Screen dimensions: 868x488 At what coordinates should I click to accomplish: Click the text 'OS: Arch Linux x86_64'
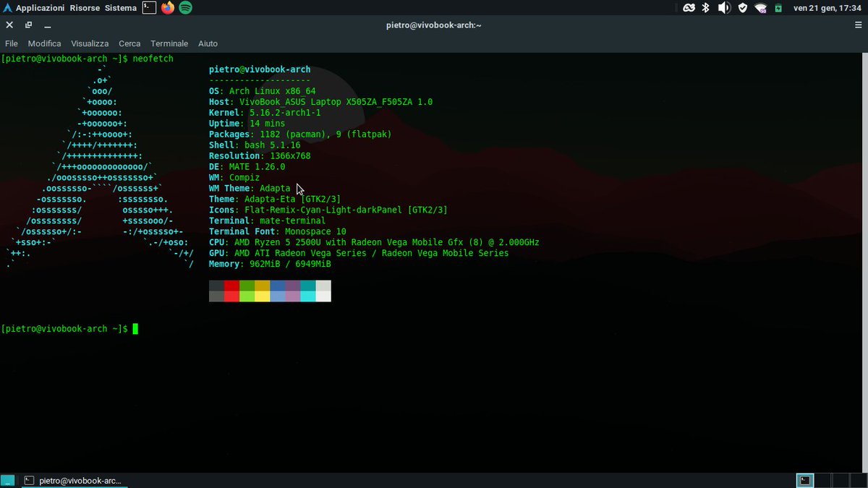(x=263, y=91)
